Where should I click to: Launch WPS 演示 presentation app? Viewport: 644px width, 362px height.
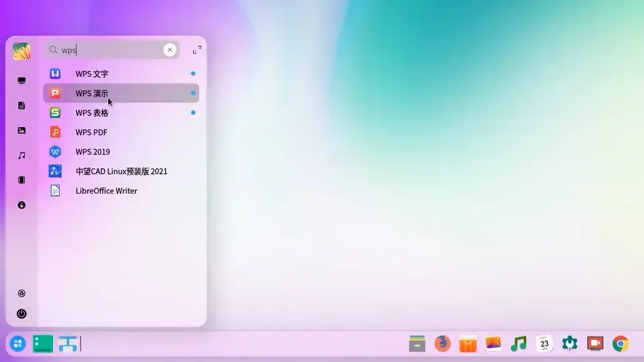(121, 93)
